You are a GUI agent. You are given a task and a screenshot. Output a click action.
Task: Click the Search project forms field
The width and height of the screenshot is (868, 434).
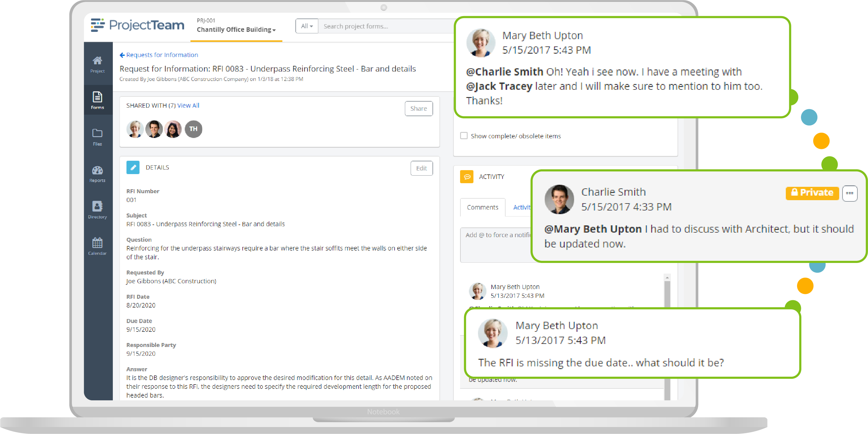click(x=386, y=26)
